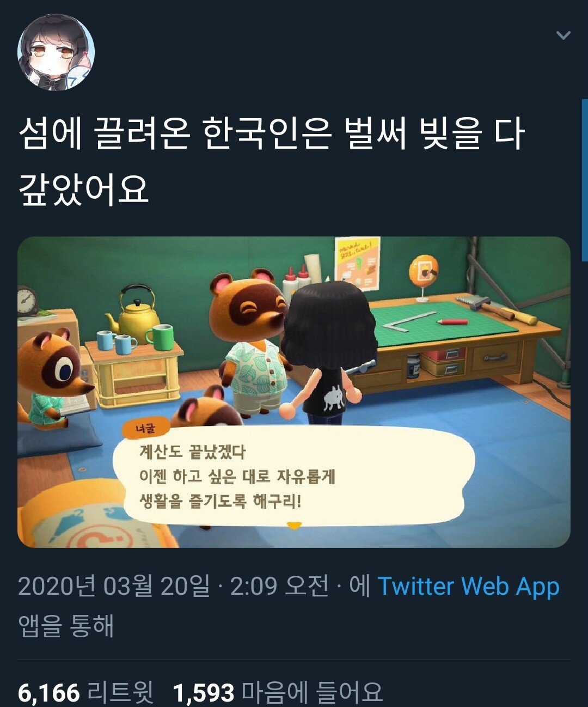Click the green mug beside the kettle

point(160,337)
